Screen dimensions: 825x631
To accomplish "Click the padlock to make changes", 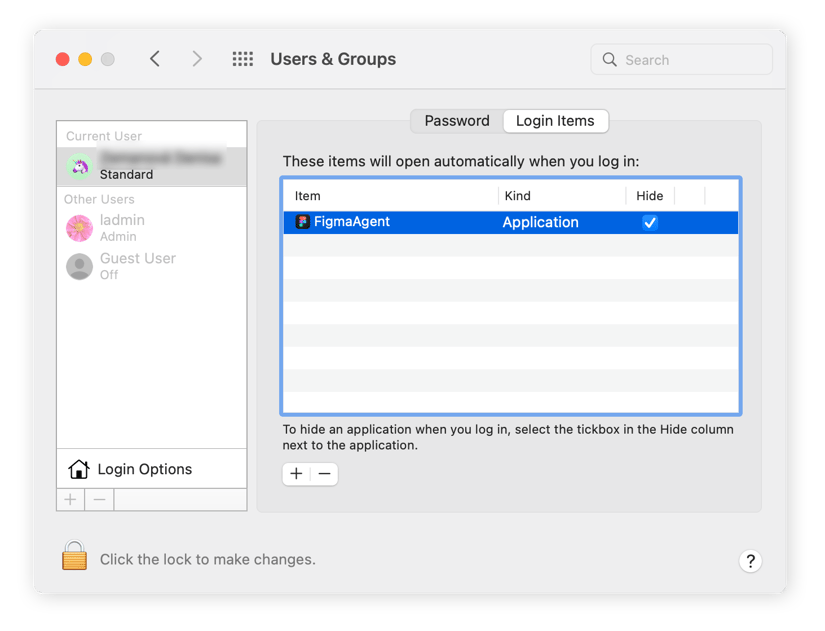I will pyautogui.click(x=74, y=558).
